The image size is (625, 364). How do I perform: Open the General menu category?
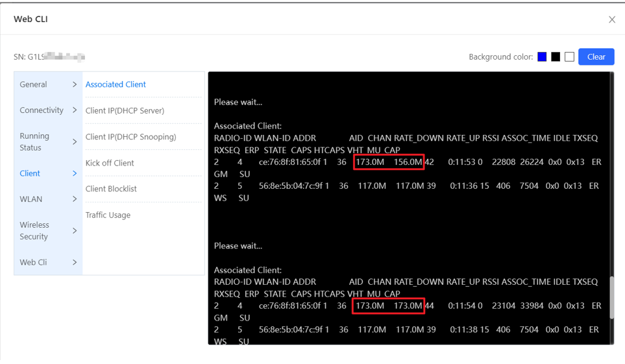coord(34,84)
